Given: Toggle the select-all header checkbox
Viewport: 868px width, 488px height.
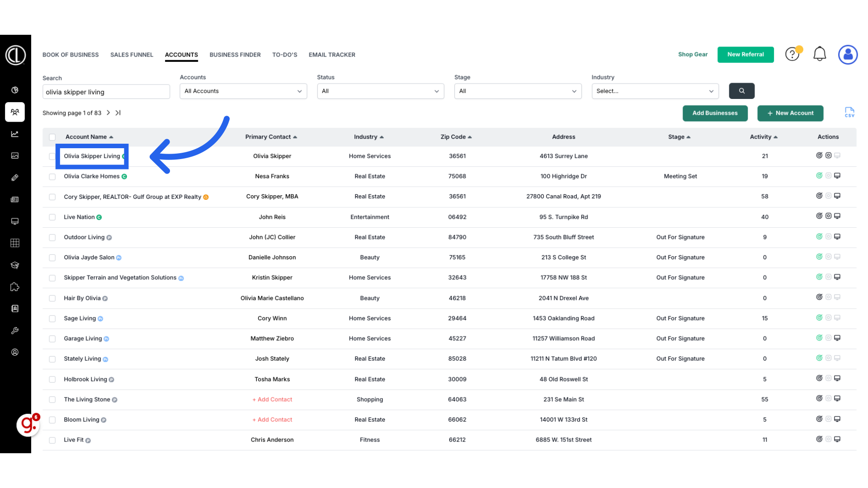Looking at the screenshot, I should [52, 137].
